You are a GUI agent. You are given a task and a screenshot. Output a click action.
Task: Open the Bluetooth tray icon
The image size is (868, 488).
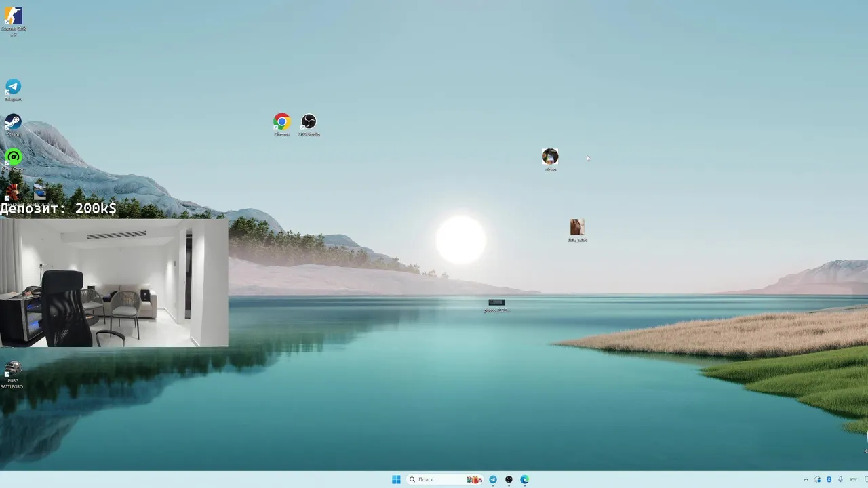pos(829,479)
